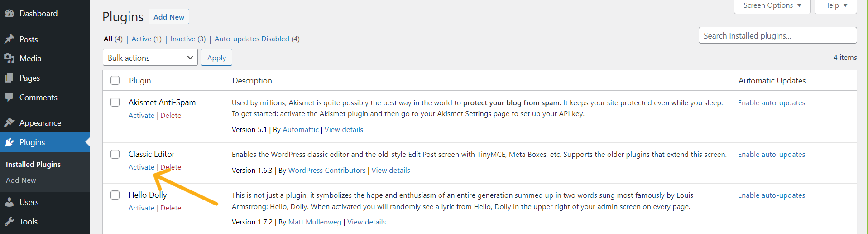Select Add New submenu item in sidebar

click(x=21, y=180)
